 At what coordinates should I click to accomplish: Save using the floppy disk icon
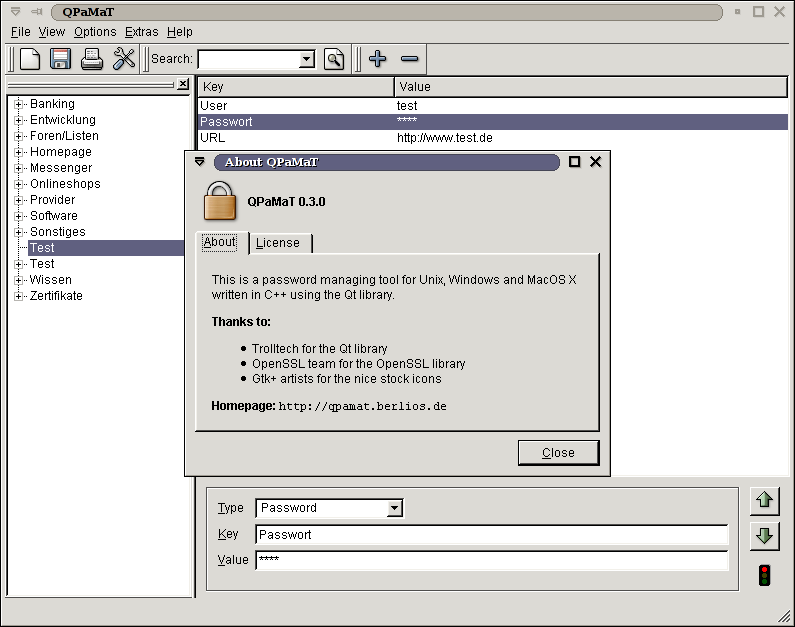point(60,59)
